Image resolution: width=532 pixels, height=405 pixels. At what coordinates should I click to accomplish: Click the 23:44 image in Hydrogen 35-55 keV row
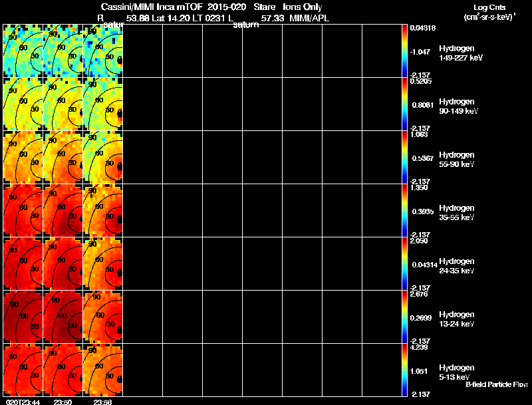click(x=23, y=210)
